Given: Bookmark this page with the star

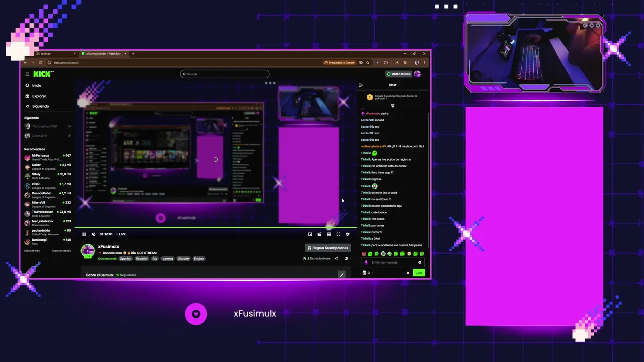Looking at the screenshot, I should (x=368, y=63).
